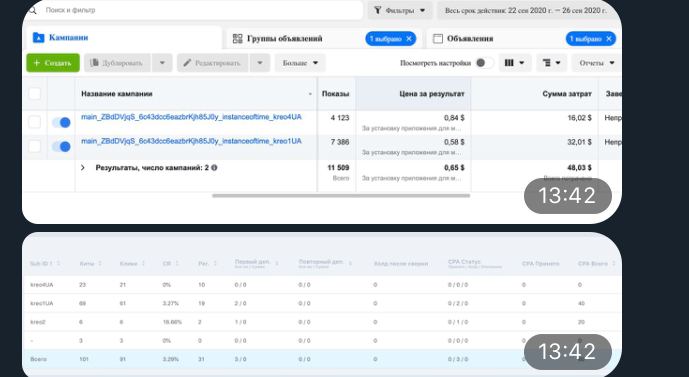Screen dimensions: 689x377
Task: Open the 'Отчеты' dropdown
Action: [596, 63]
